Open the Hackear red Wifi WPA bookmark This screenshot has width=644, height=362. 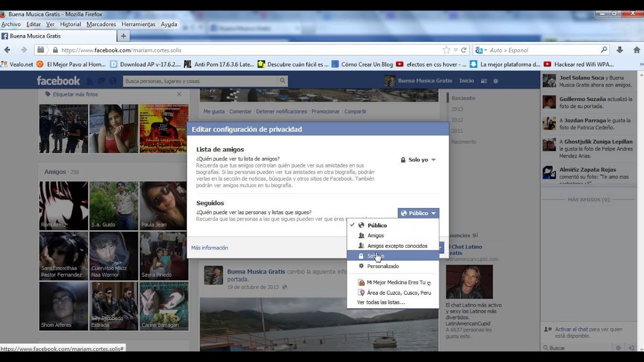[x=579, y=64]
